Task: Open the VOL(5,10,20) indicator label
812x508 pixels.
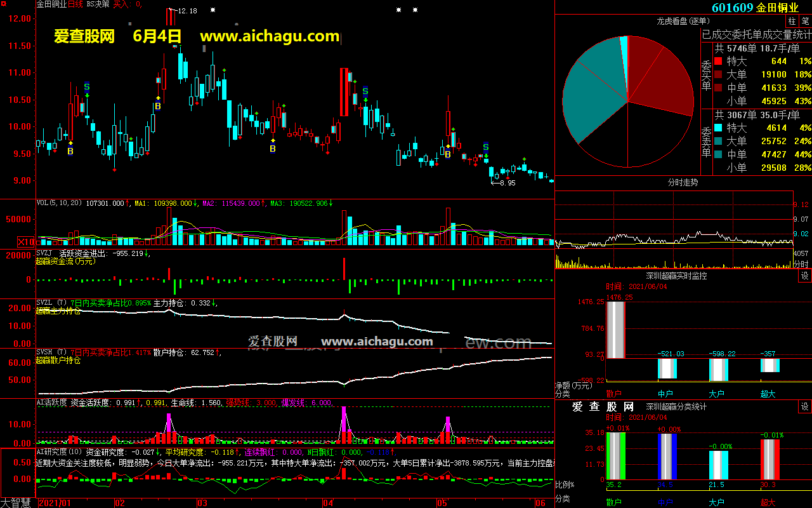Action: (60, 203)
